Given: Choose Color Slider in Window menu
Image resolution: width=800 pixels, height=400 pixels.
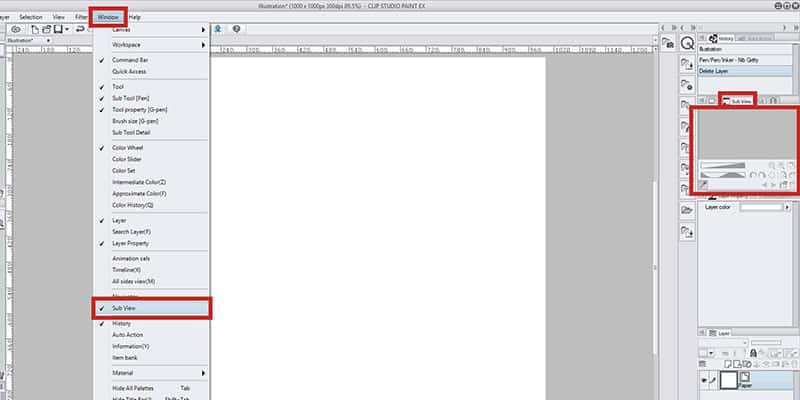Looking at the screenshot, I should tap(151, 159).
